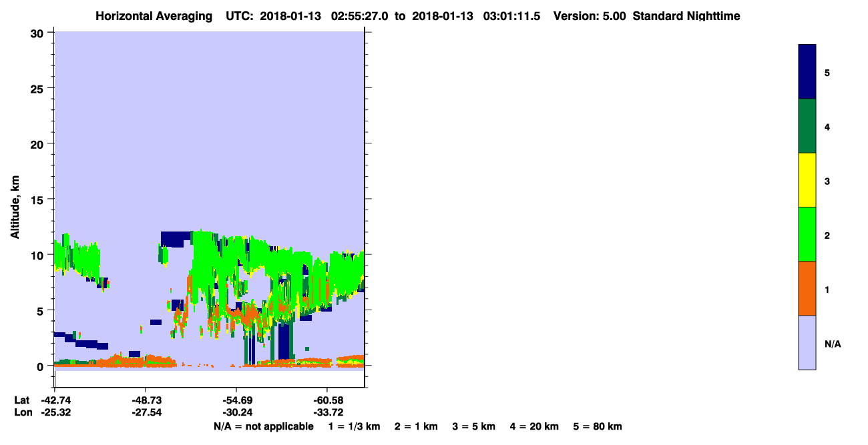
Task: Click the latitude value -54.69
Action: coord(236,400)
